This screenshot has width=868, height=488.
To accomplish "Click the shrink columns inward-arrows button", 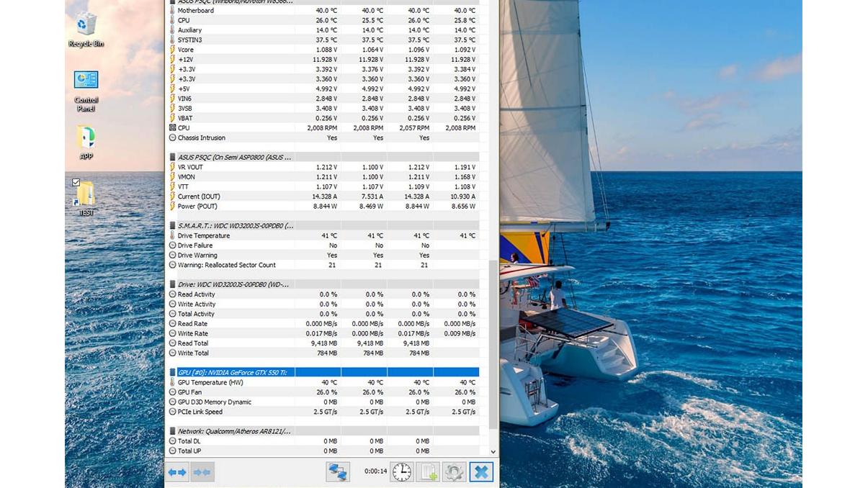I will [202, 472].
